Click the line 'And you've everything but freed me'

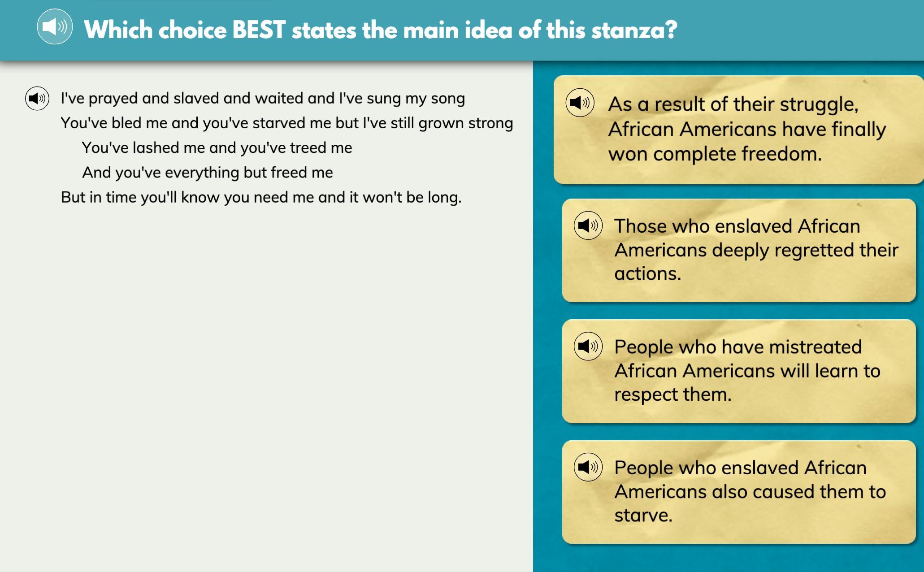(x=208, y=172)
